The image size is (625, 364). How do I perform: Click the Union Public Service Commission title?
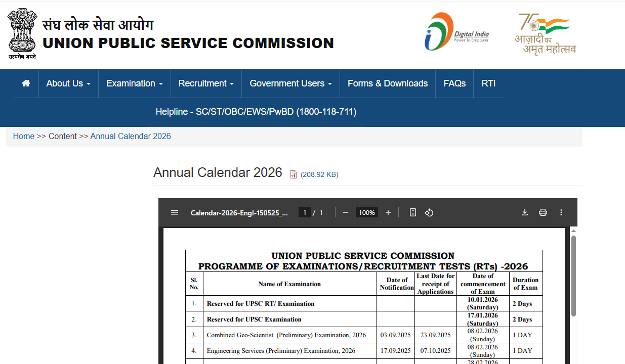coord(188,43)
